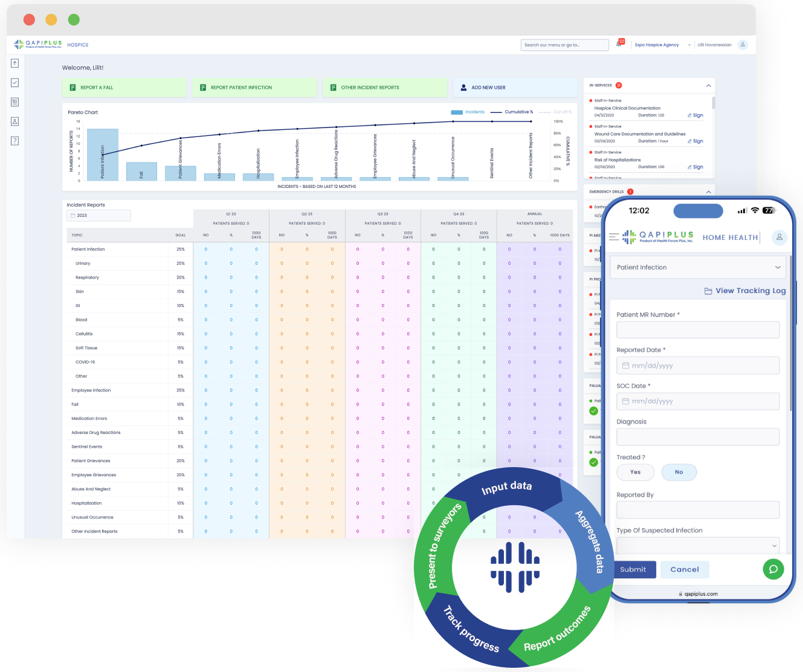This screenshot has height=672, width=803.
Task: Collapse the EMERGENCY DRILLS panel chevron
Action: (708, 192)
